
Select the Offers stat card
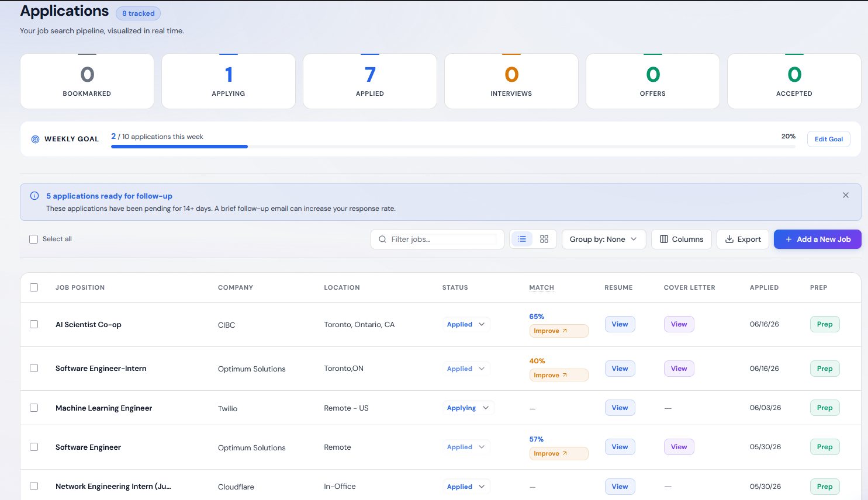tap(653, 81)
